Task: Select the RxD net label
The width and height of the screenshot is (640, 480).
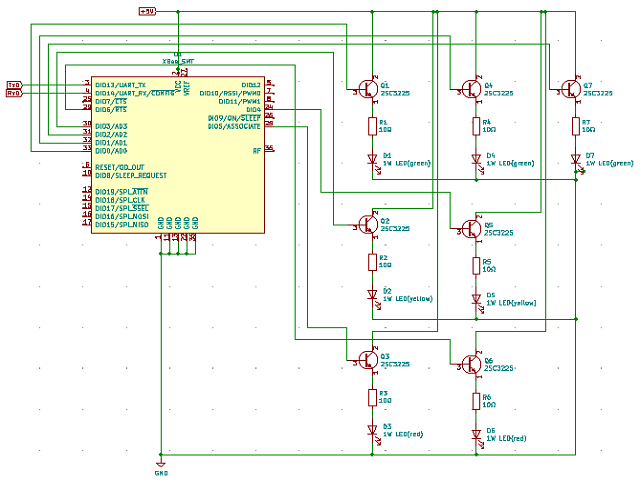Action: click(14, 94)
